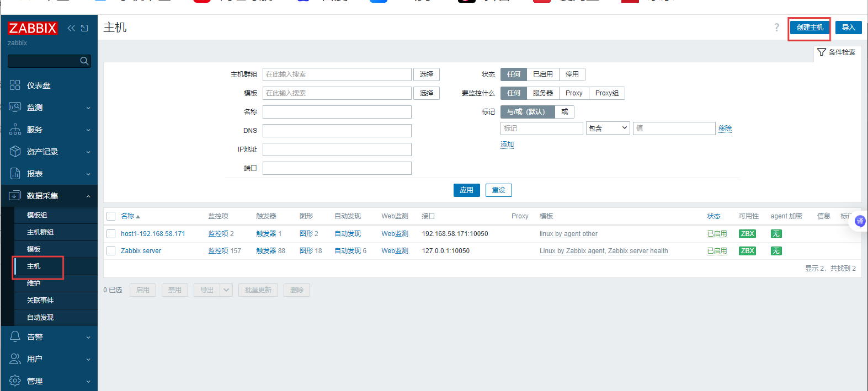Screen dimensions: 868x391
Task: Click the 移除 tag link
Action: [725, 128]
